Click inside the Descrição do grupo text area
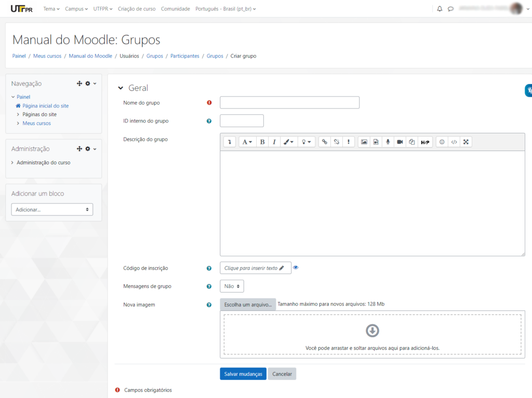The image size is (532, 398). click(x=372, y=203)
